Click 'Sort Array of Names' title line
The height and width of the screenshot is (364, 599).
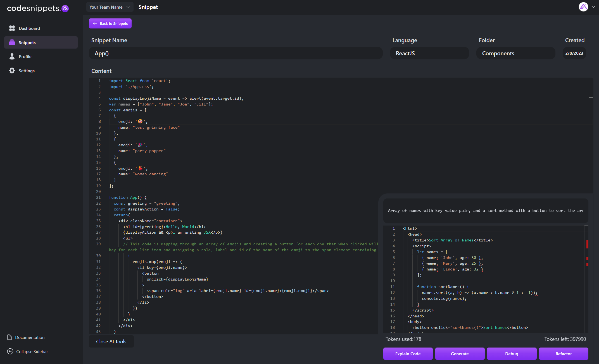pyautogui.click(x=453, y=240)
